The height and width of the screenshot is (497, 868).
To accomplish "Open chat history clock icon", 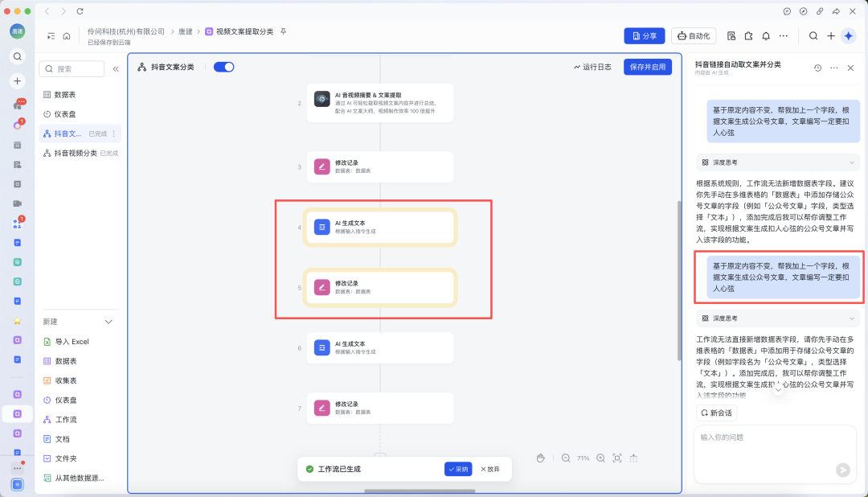I will [817, 68].
